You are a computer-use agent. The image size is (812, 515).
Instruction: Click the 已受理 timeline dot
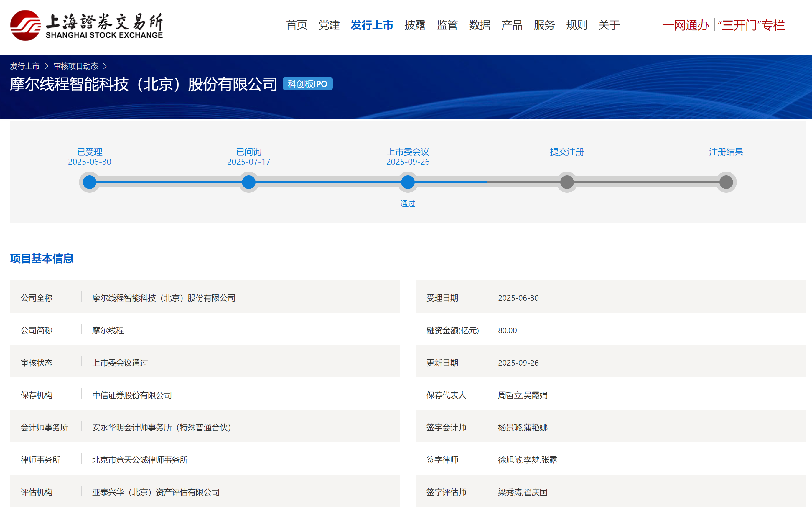coord(89,182)
